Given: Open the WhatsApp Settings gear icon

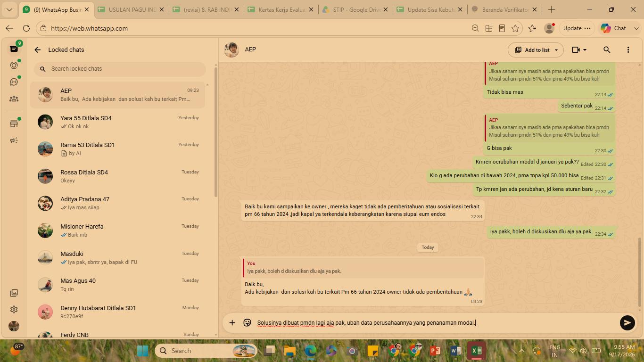Looking at the screenshot, I should click(x=14, y=310).
